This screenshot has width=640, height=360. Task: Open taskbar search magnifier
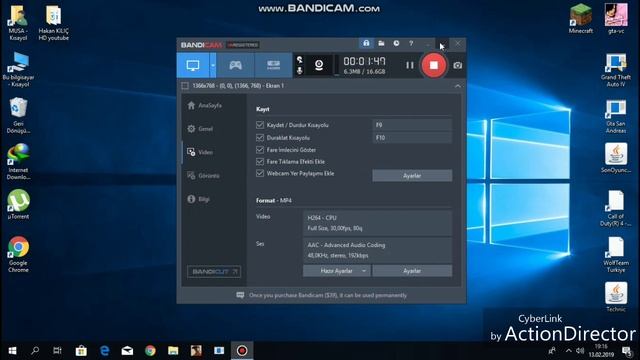coord(35,351)
